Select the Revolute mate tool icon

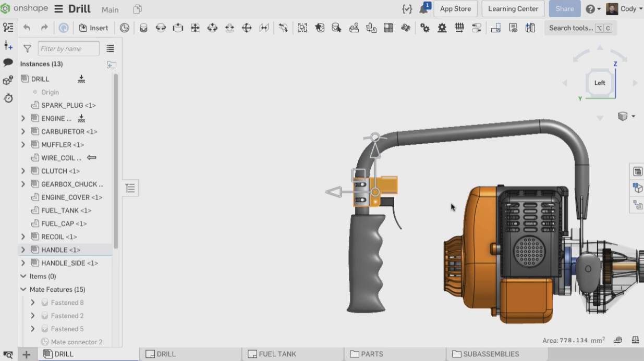[161, 28]
